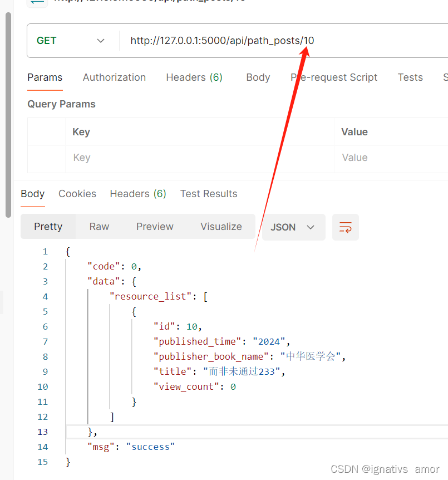The height and width of the screenshot is (480, 448).
Task: Toggle the wrap lines icon
Action: coord(346,227)
